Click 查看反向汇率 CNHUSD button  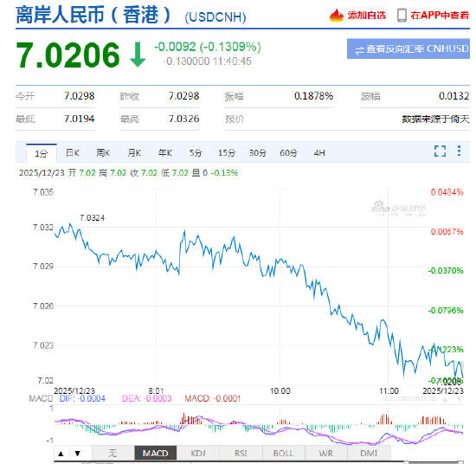coord(408,48)
